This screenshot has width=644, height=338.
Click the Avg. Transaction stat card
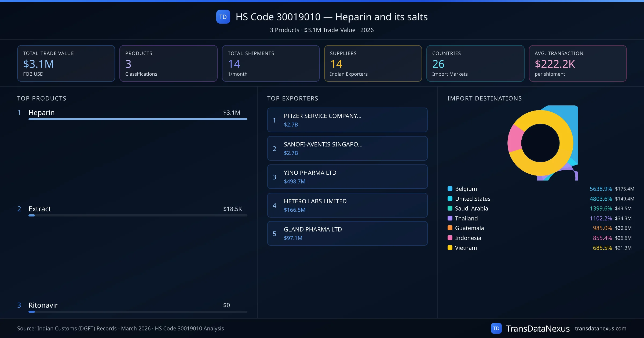tap(577, 63)
